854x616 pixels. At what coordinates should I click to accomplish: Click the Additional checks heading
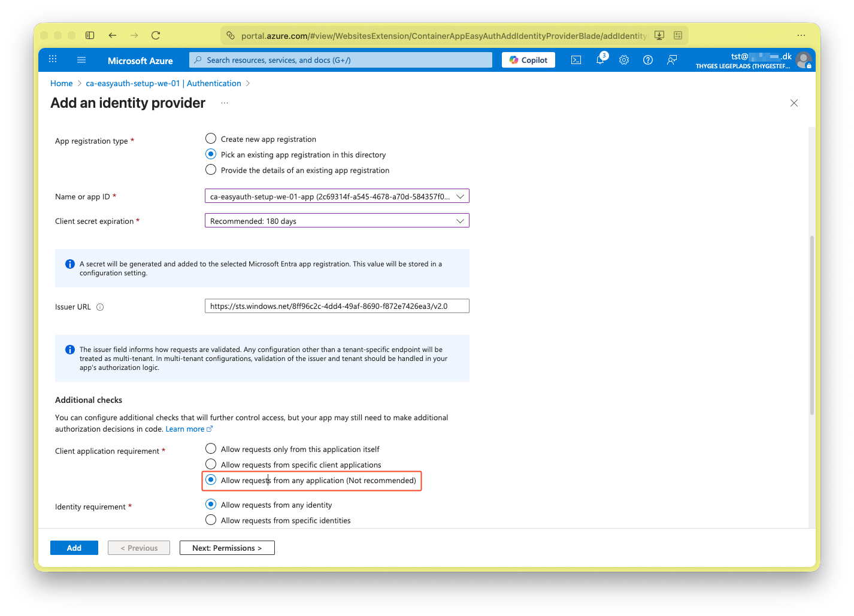click(x=89, y=400)
